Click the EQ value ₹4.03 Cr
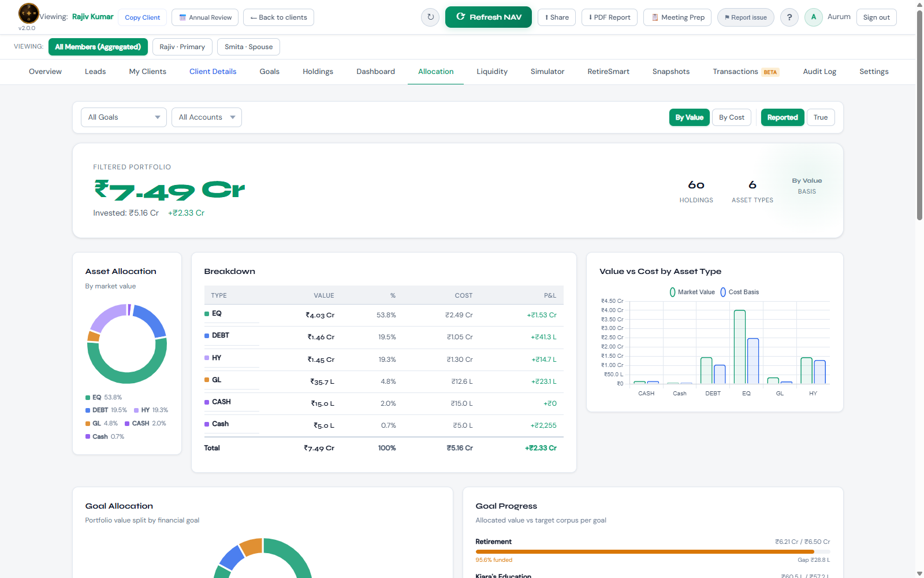 tap(320, 315)
